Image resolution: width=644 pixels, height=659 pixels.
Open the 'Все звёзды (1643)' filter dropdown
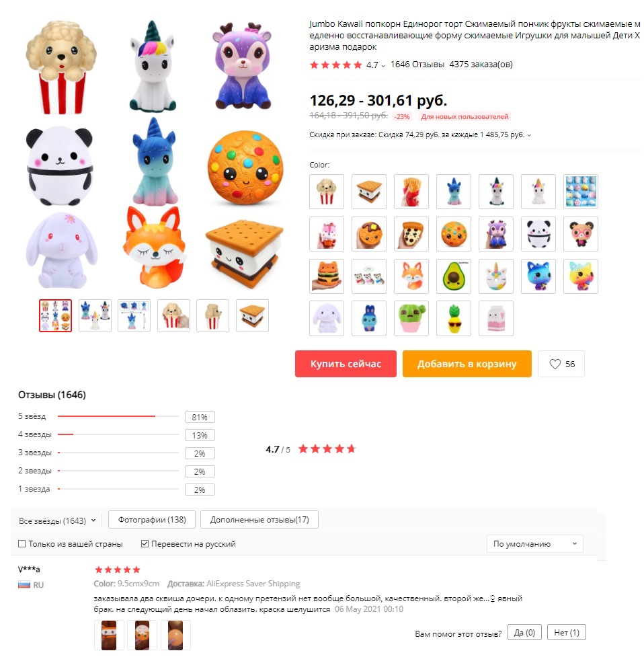pyautogui.click(x=57, y=520)
